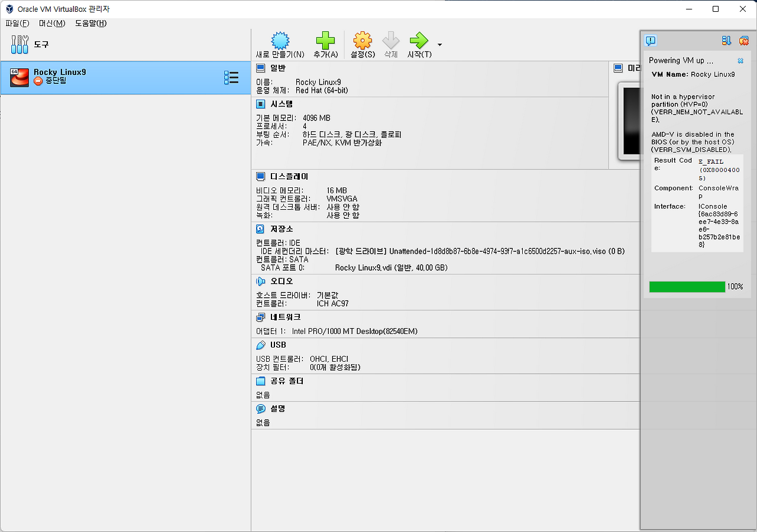Screen dimensions: 757x532
Task: Click the Display (디스플레이) section header
Action: [x=289, y=177]
